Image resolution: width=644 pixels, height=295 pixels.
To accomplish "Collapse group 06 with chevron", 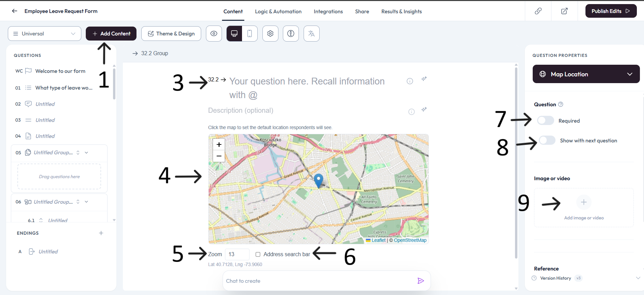I will (x=86, y=202).
